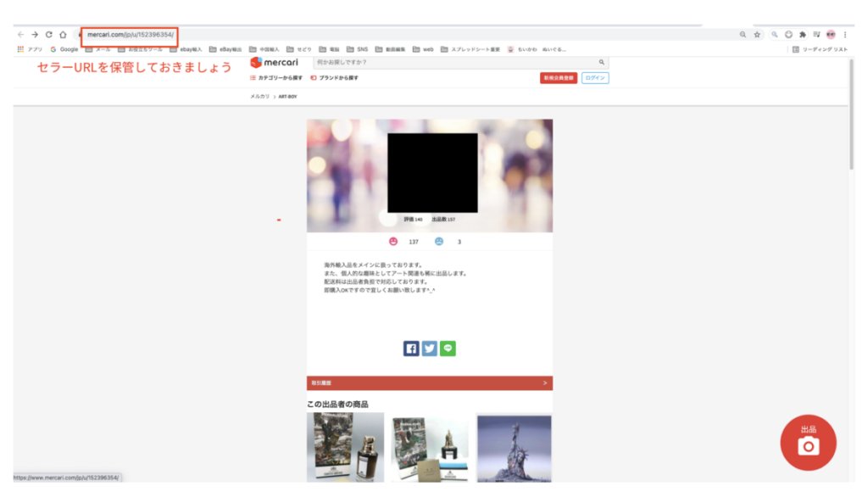
Task: Open カテゴリーから探す category menu
Action: click(x=276, y=78)
